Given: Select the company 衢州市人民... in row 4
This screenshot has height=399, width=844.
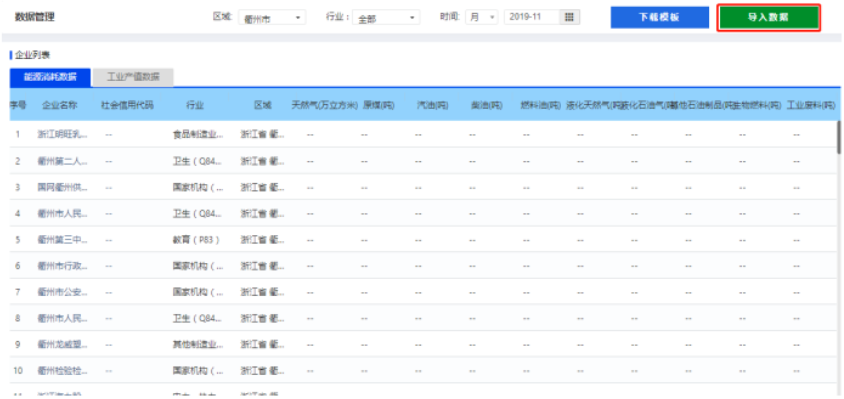Looking at the screenshot, I should point(62,213).
